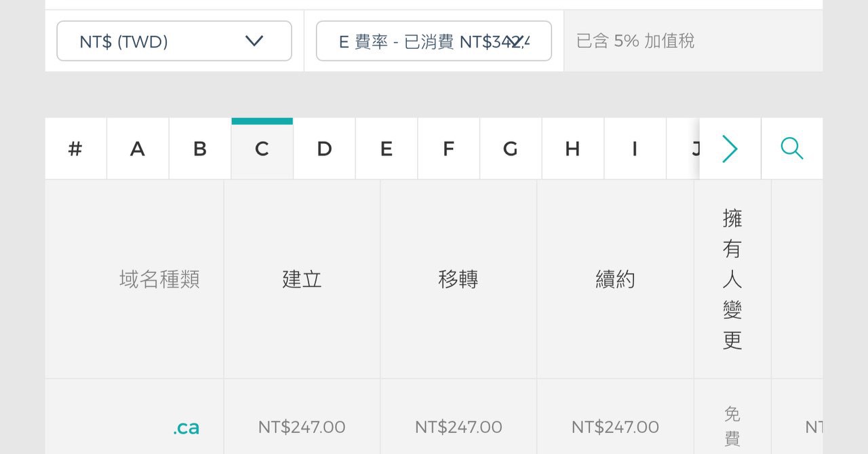Switch to letter B tab
Viewport: 868px width, 454px height.
(x=200, y=149)
